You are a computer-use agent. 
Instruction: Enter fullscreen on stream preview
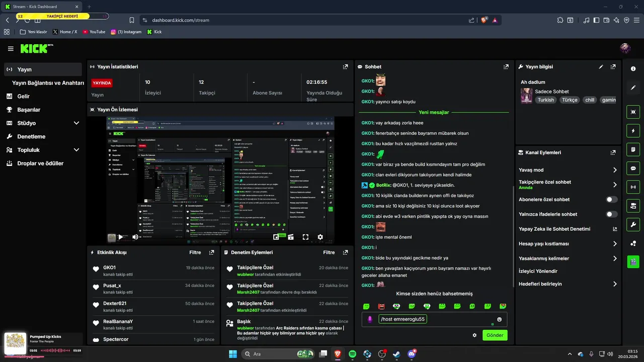coord(305,237)
